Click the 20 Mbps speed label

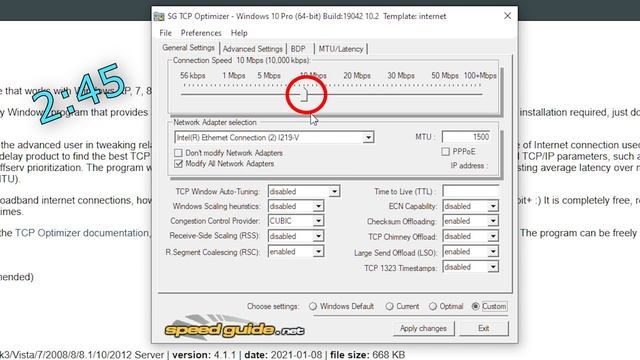point(357,76)
